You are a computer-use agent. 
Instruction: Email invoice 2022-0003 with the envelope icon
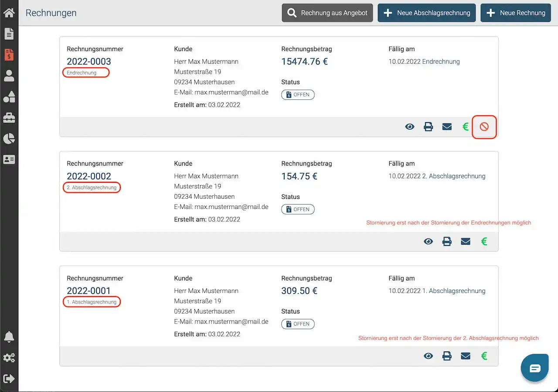pos(447,127)
